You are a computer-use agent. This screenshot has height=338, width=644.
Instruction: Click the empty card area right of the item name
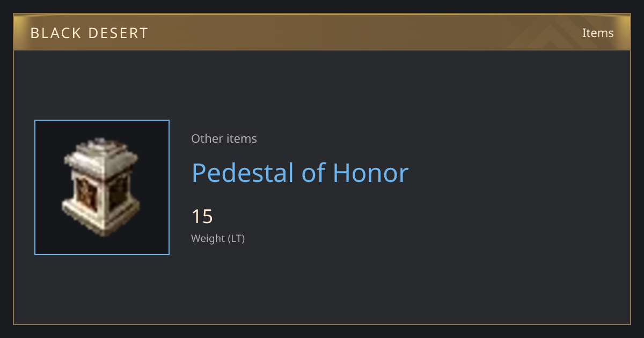[x=515, y=173]
